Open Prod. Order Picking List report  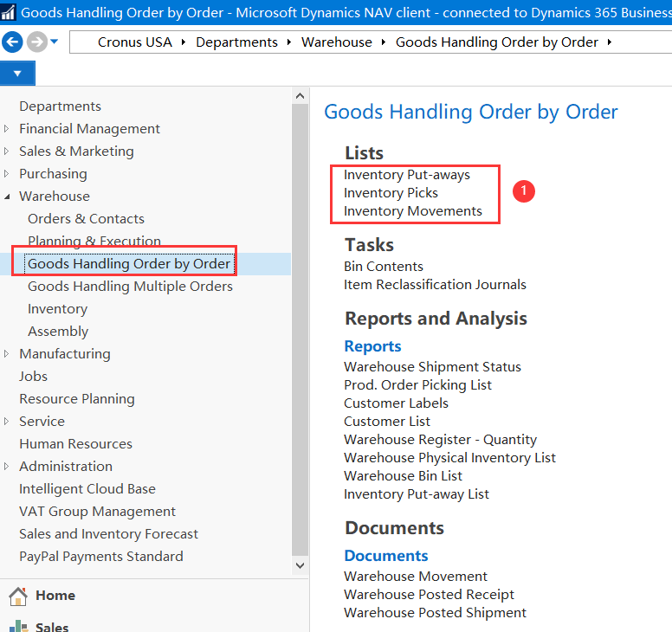(418, 384)
